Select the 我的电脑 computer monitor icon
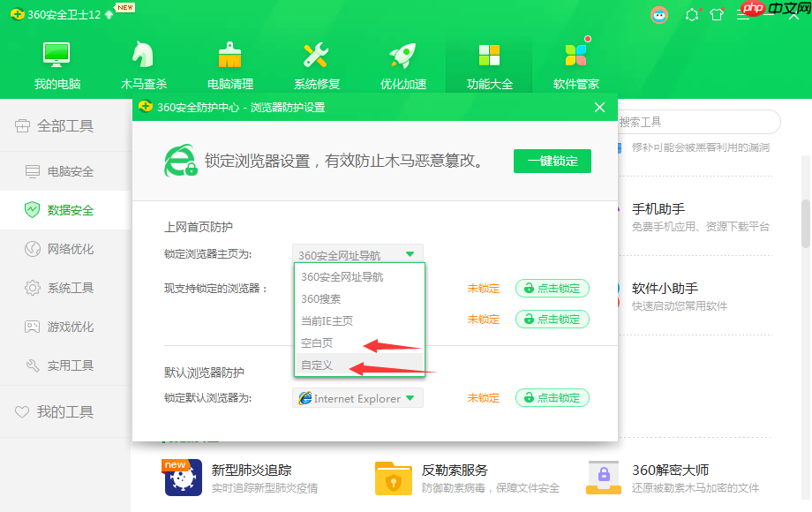The height and width of the screenshot is (512, 812). tap(55, 53)
